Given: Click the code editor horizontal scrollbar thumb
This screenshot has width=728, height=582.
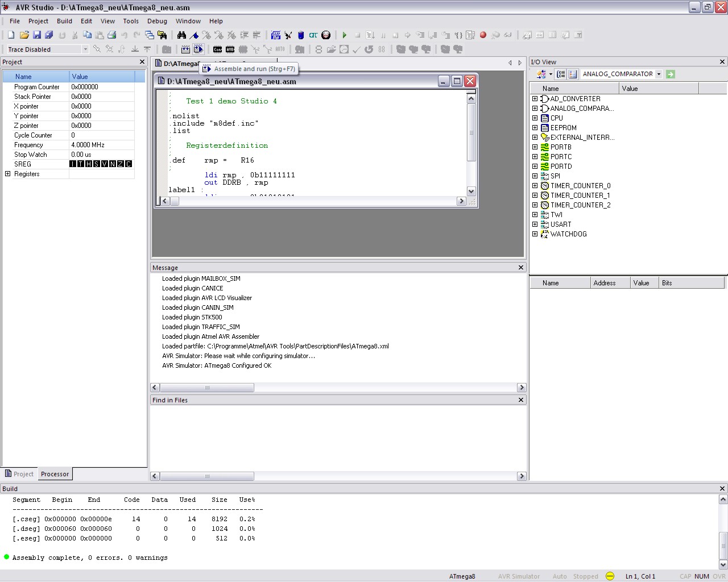Looking at the screenshot, I should [175, 201].
